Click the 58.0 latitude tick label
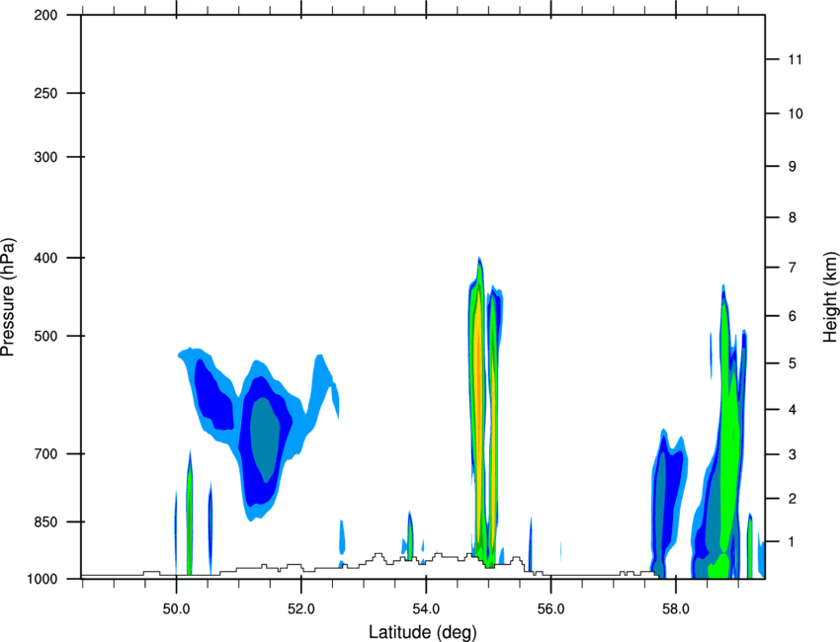Viewport: 840px width, 642px height. tap(676, 609)
